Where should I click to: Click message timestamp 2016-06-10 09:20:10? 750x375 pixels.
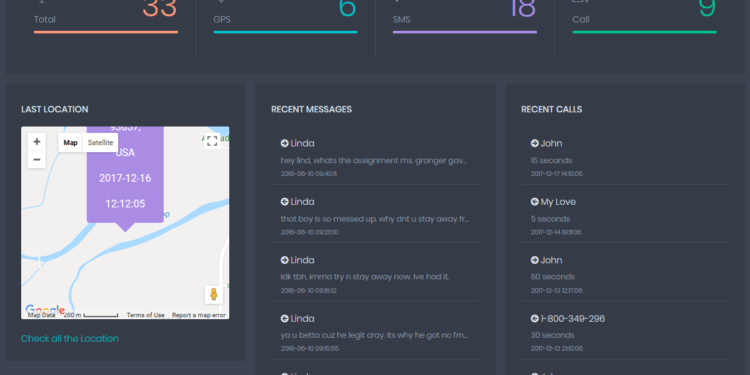click(309, 232)
